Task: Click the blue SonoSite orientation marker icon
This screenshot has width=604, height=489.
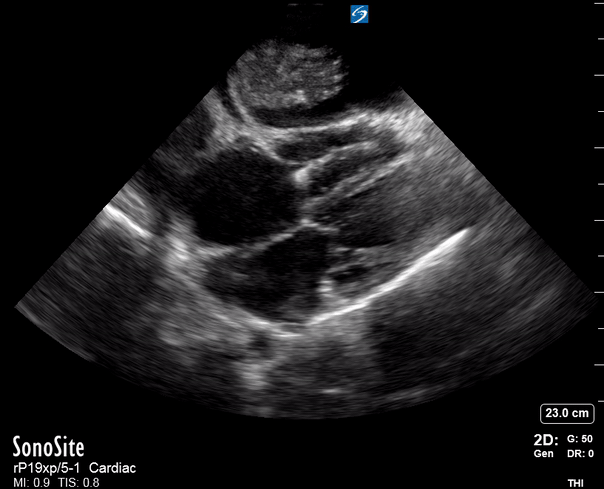Action: click(x=359, y=14)
